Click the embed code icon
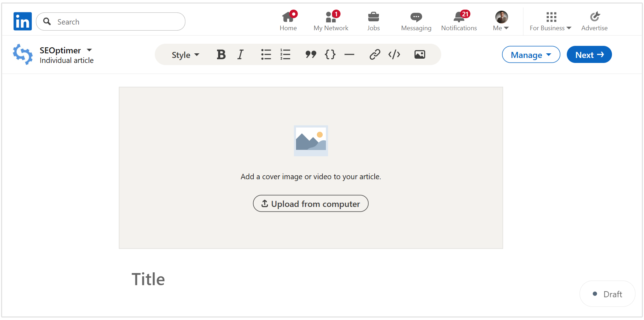 (x=394, y=54)
